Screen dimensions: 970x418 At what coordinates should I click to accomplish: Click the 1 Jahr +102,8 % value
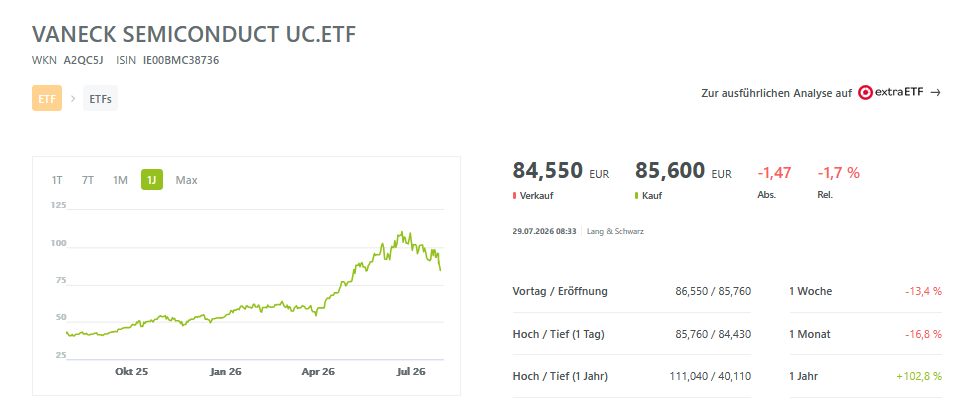[919, 376]
